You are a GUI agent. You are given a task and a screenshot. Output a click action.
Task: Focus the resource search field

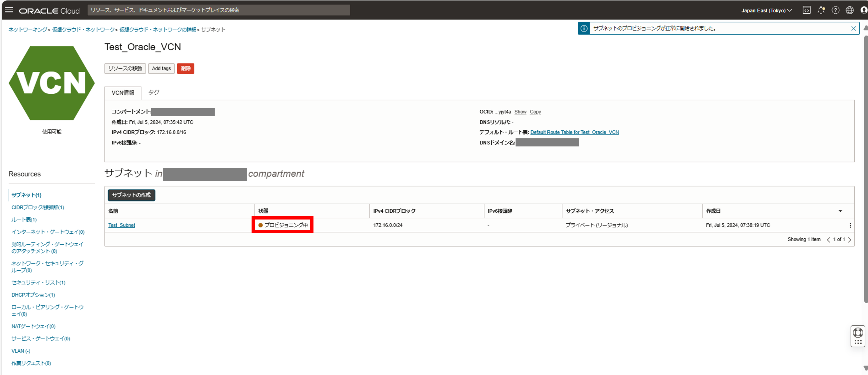pyautogui.click(x=219, y=10)
